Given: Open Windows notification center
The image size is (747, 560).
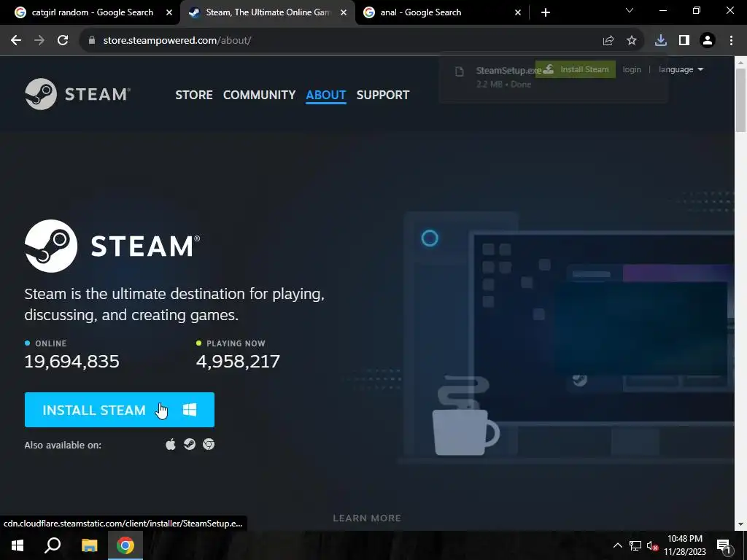Looking at the screenshot, I should 723,545.
